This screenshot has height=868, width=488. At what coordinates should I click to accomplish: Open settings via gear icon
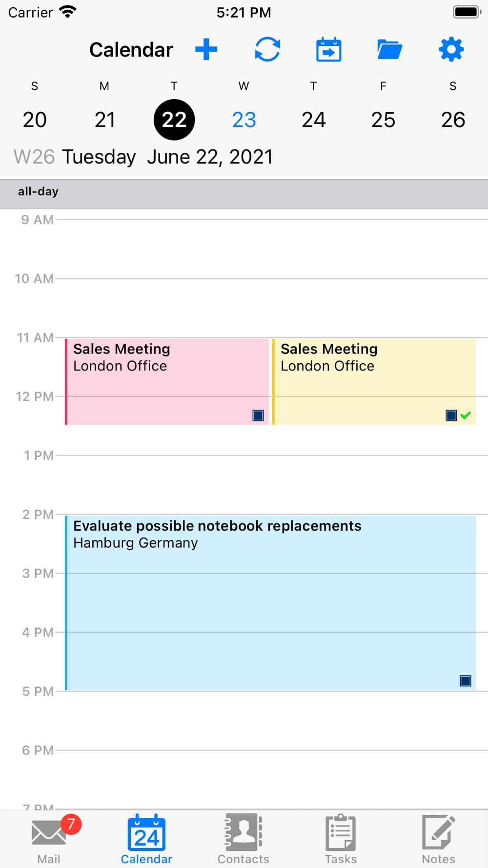pyautogui.click(x=451, y=50)
